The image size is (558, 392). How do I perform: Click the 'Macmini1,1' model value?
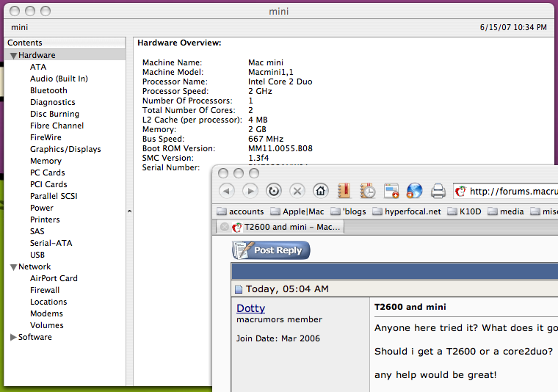(x=270, y=72)
